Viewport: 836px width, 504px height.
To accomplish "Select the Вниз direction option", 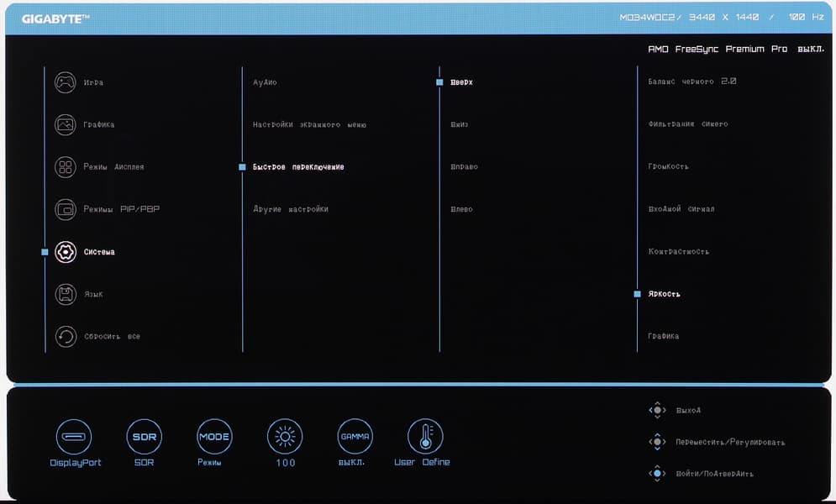I will [x=459, y=124].
